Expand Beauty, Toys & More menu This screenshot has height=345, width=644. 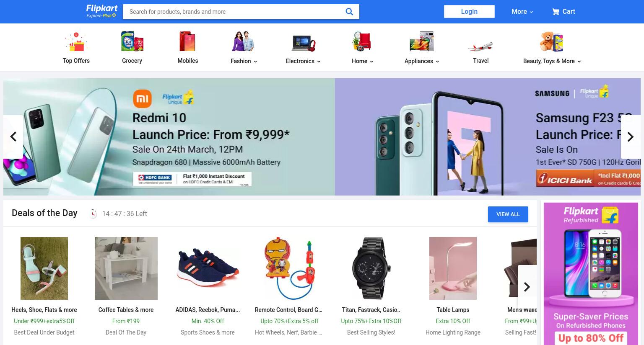pos(552,61)
